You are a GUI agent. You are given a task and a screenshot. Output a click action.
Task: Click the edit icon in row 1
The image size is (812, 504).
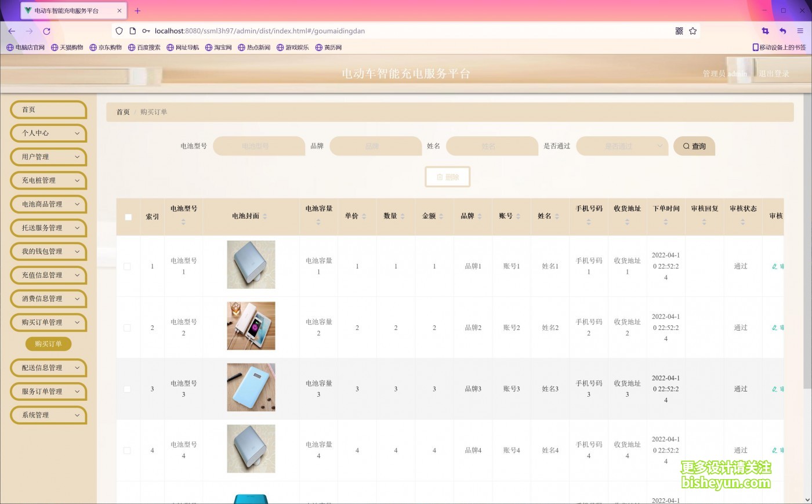tap(774, 267)
